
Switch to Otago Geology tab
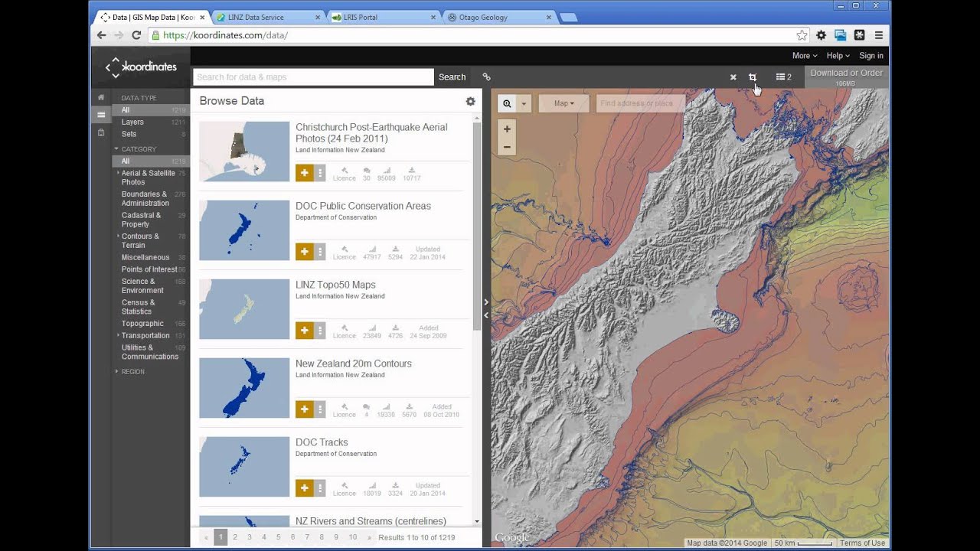[499, 17]
